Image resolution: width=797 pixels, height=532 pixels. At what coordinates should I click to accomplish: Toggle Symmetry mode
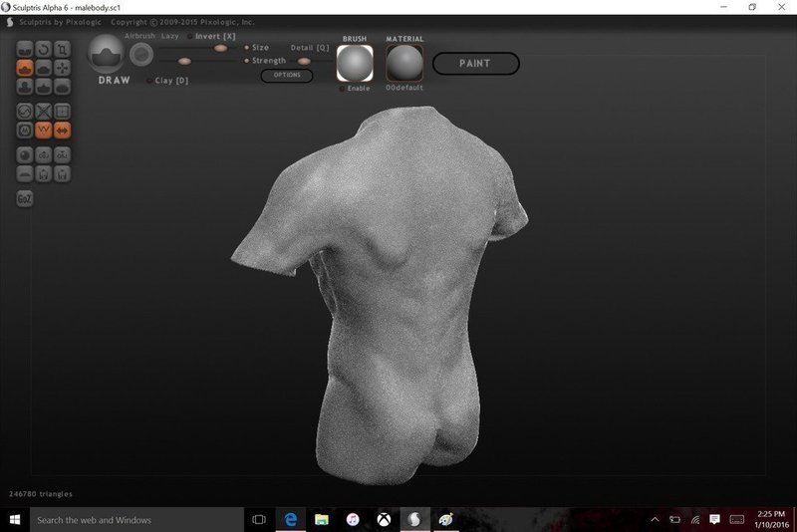click(62, 131)
